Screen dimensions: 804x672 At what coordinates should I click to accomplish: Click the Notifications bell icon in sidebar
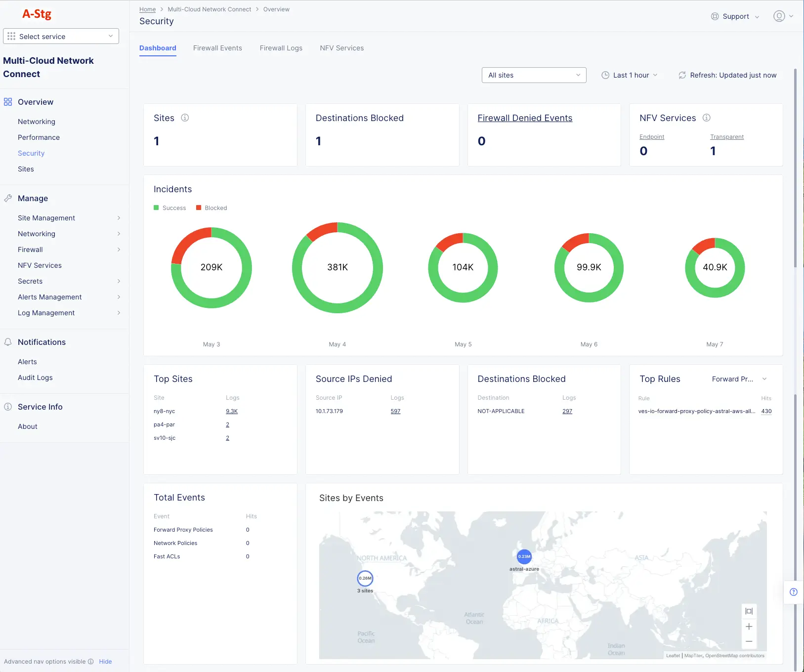[x=7, y=341]
